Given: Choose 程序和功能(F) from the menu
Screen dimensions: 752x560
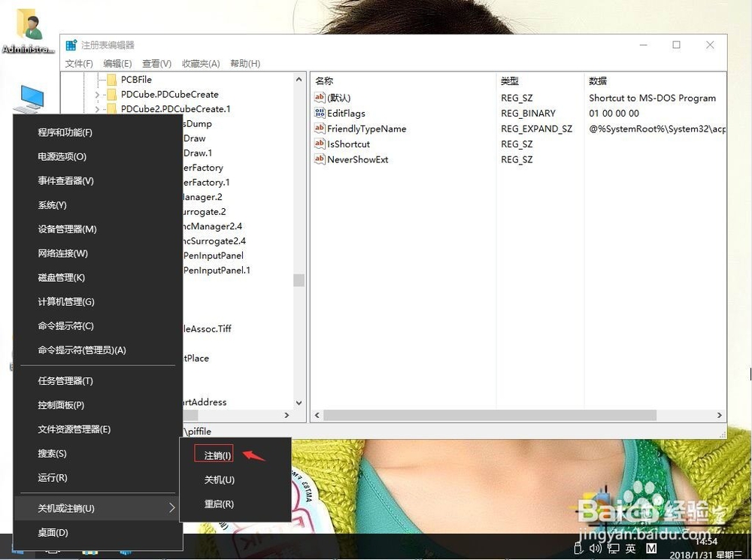Looking at the screenshot, I should tap(98, 132).
